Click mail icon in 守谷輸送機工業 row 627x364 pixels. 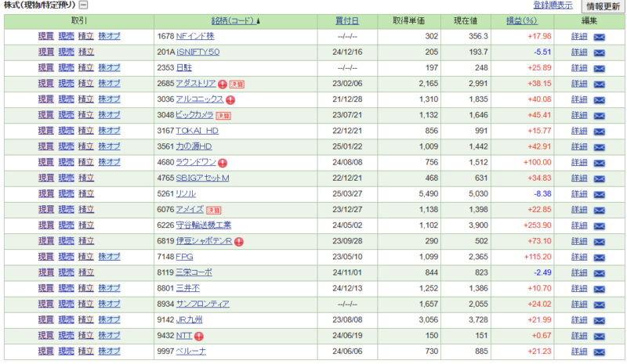point(599,226)
